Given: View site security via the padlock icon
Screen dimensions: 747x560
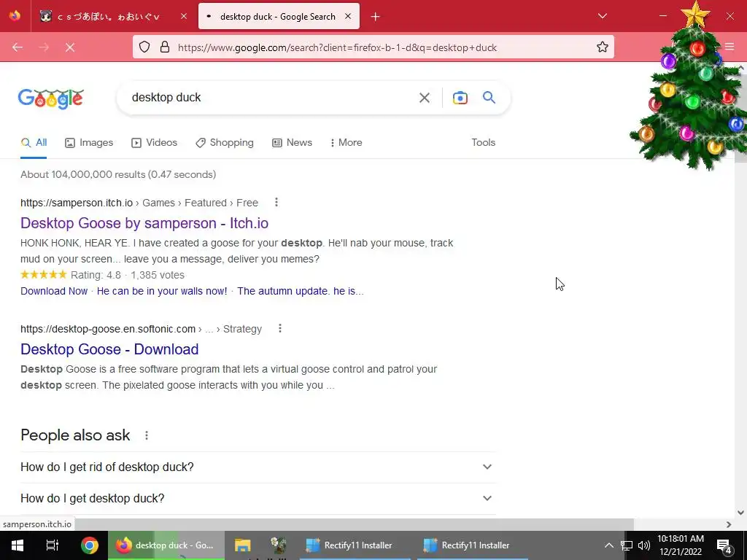Looking at the screenshot, I should pyautogui.click(x=165, y=47).
